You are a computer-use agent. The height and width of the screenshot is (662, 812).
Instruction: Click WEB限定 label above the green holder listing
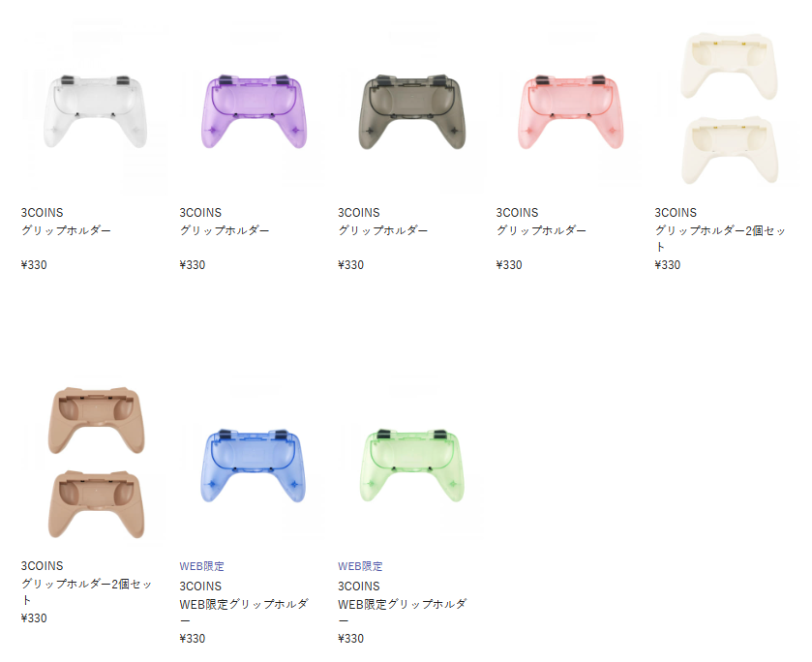[x=360, y=566]
